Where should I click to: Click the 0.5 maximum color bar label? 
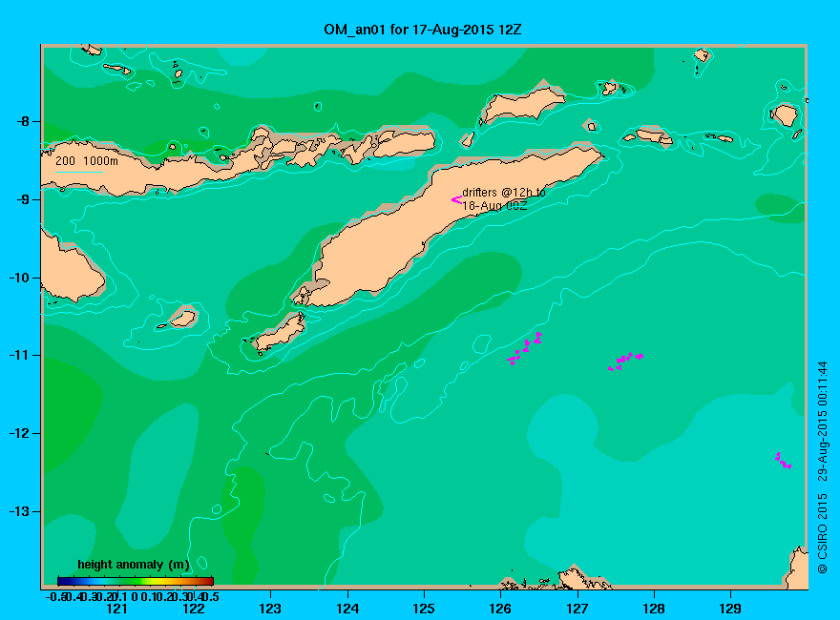211,596
